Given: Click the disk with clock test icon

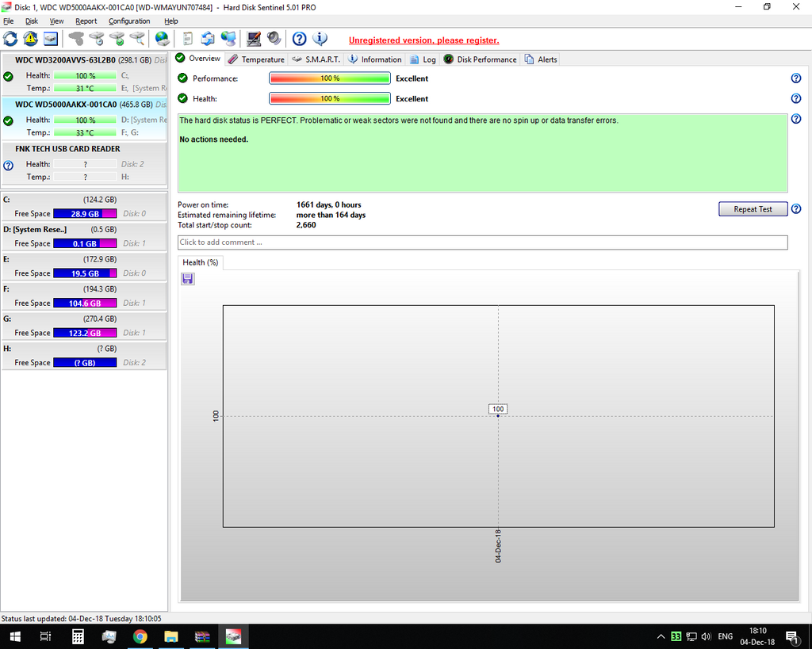Looking at the screenshot, I should tap(97, 39).
